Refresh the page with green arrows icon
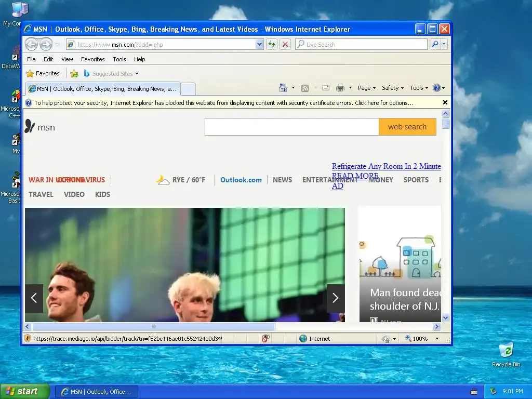This screenshot has height=399, width=532. click(x=272, y=44)
